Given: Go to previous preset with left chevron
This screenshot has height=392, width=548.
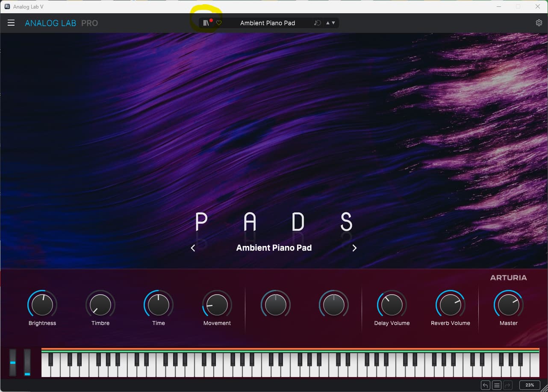Looking at the screenshot, I should 193,248.
